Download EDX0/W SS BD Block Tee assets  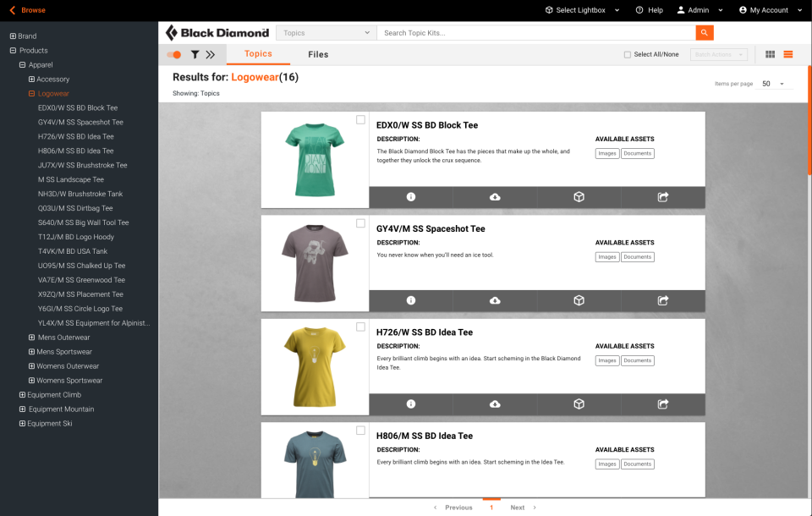click(495, 197)
